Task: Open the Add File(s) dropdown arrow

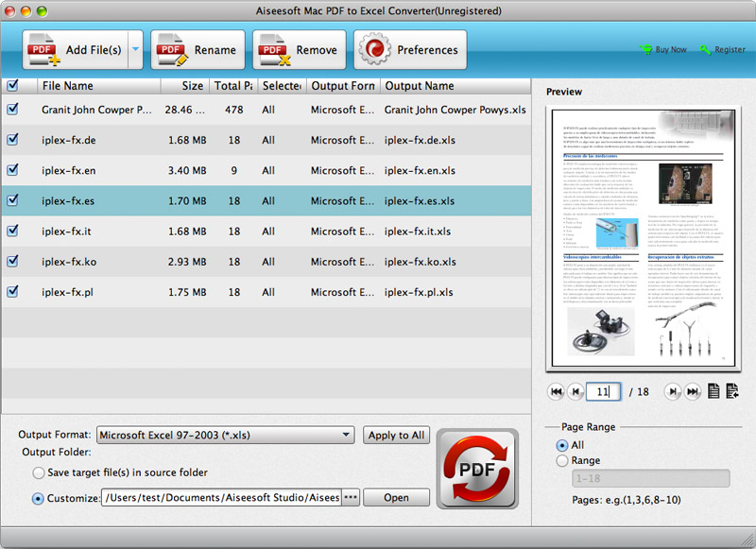Action: [135, 49]
